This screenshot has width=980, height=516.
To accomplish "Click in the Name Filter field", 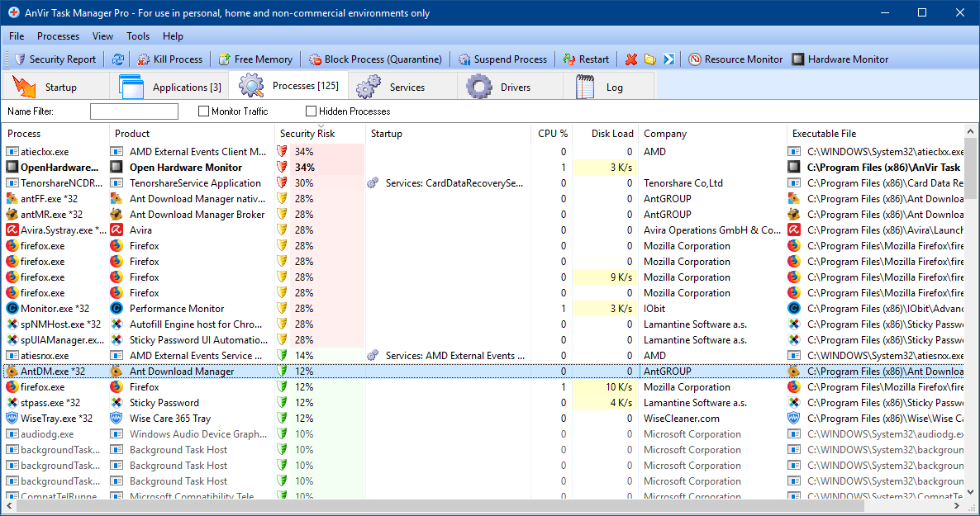I will click(134, 111).
